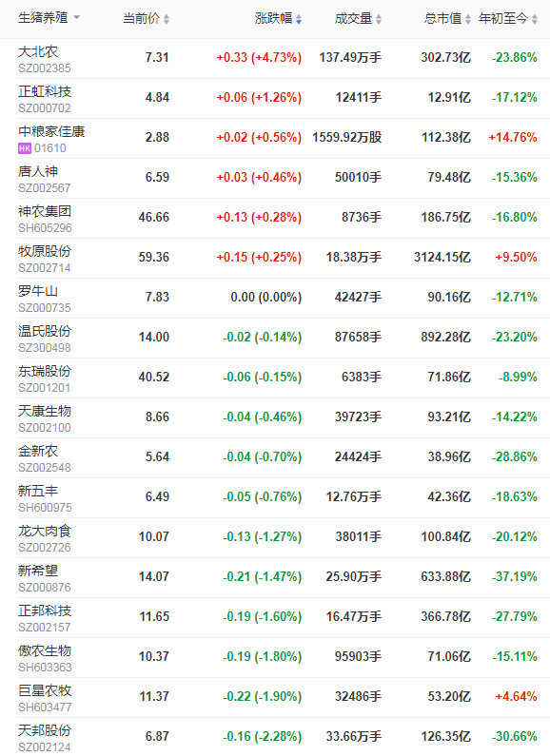The image size is (550, 756).
Task: Select stock code SZ300498
Action: (45, 348)
